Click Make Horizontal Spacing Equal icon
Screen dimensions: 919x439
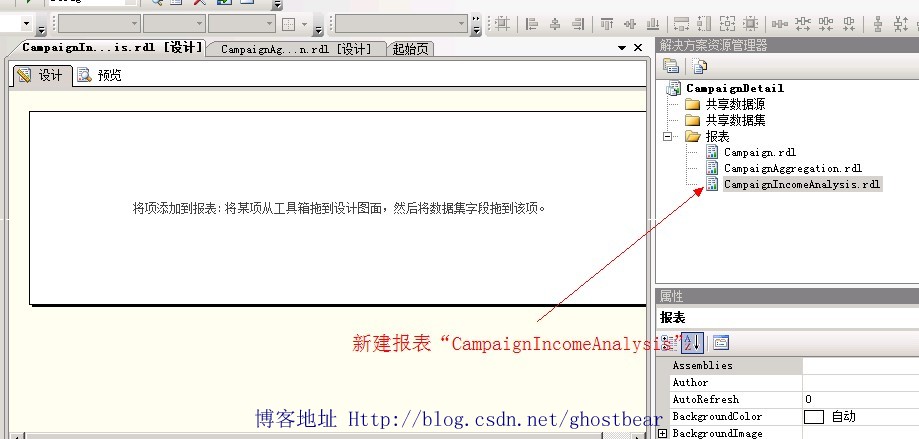coord(780,24)
